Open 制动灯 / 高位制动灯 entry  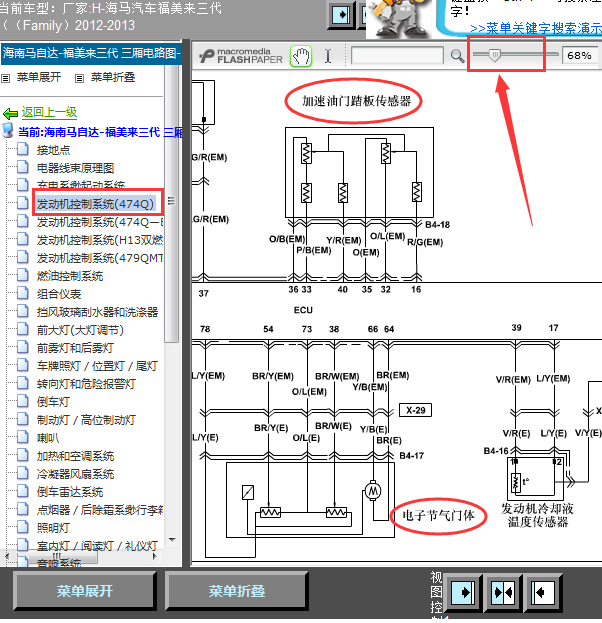click(x=86, y=420)
